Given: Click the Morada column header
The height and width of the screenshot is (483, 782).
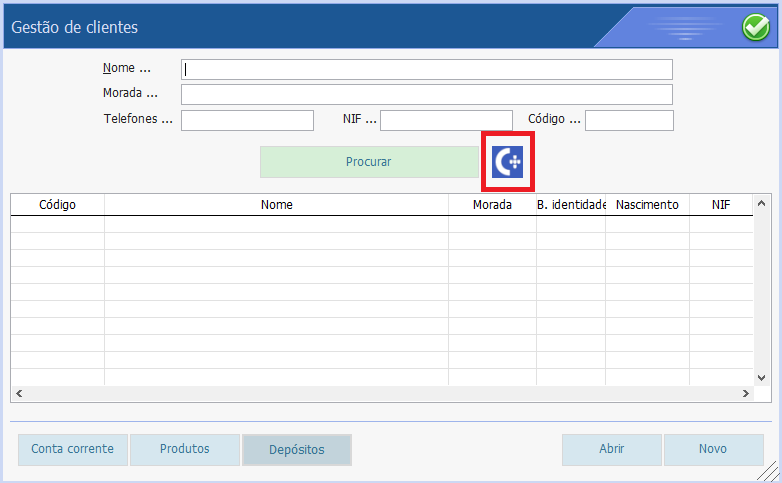Looking at the screenshot, I should coord(492,205).
